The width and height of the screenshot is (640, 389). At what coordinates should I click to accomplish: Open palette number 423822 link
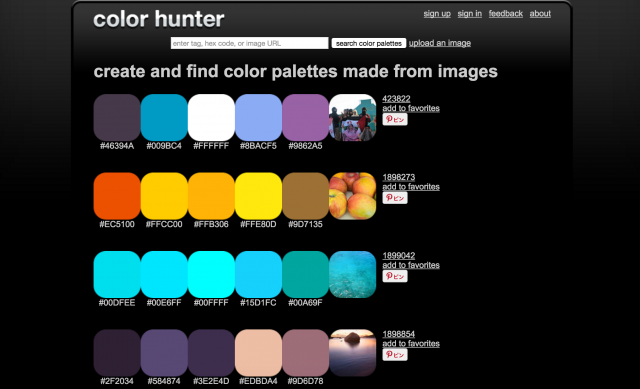click(396, 99)
